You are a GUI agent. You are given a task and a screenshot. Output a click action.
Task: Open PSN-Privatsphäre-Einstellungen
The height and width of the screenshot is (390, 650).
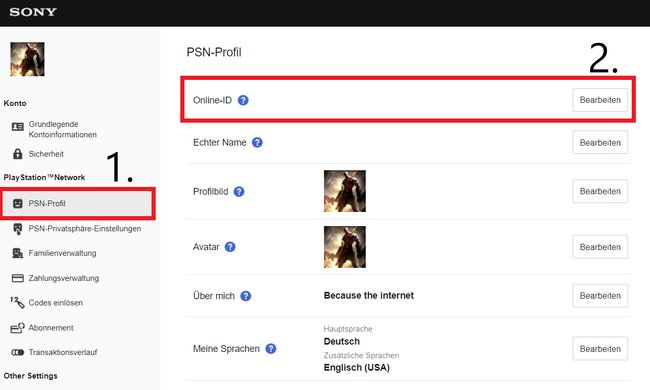coord(85,229)
